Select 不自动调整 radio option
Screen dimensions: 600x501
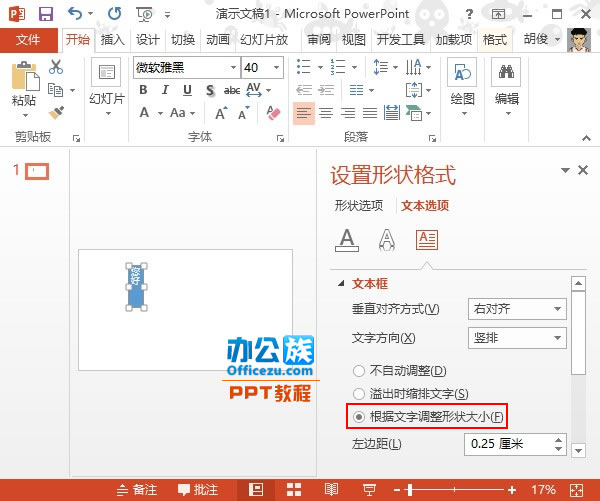point(358,371)
